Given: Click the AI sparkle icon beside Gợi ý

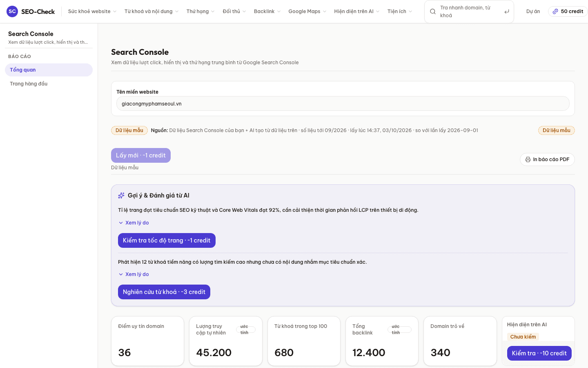Looking at the screenshot, I should tap(121, 195).
